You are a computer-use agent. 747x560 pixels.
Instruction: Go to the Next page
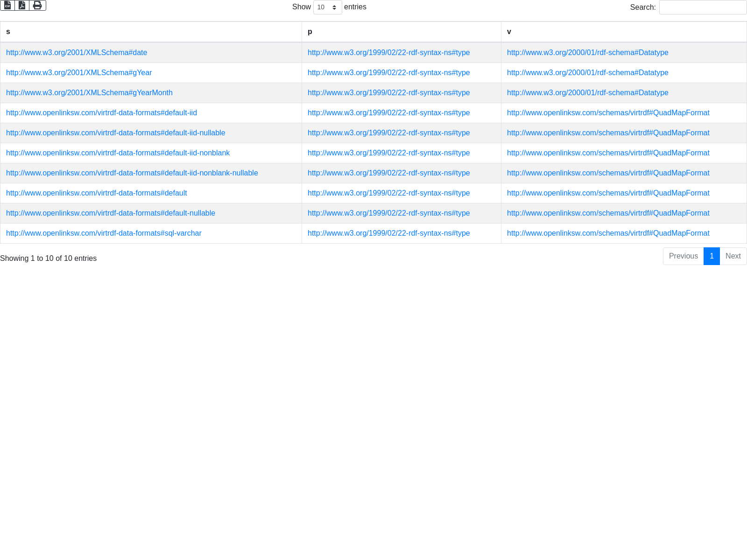click(733, 256)
